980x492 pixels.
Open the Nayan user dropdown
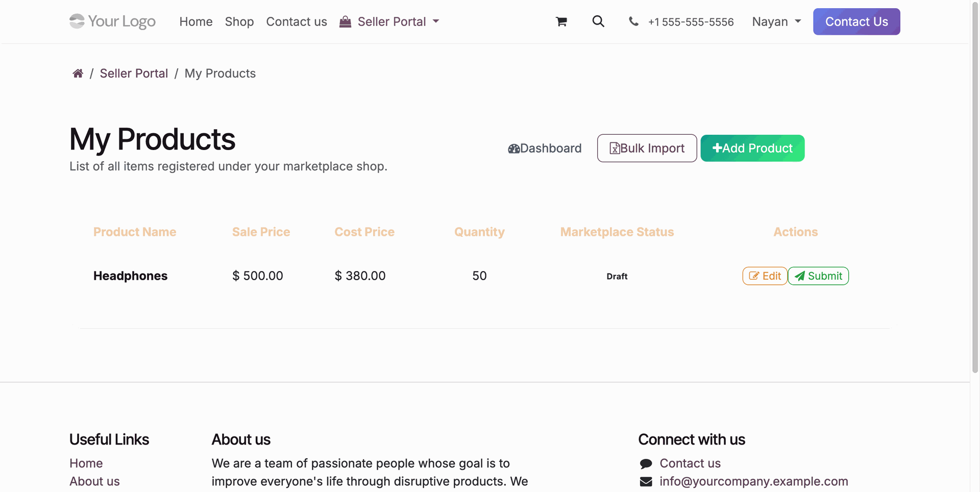coord(776,21)
